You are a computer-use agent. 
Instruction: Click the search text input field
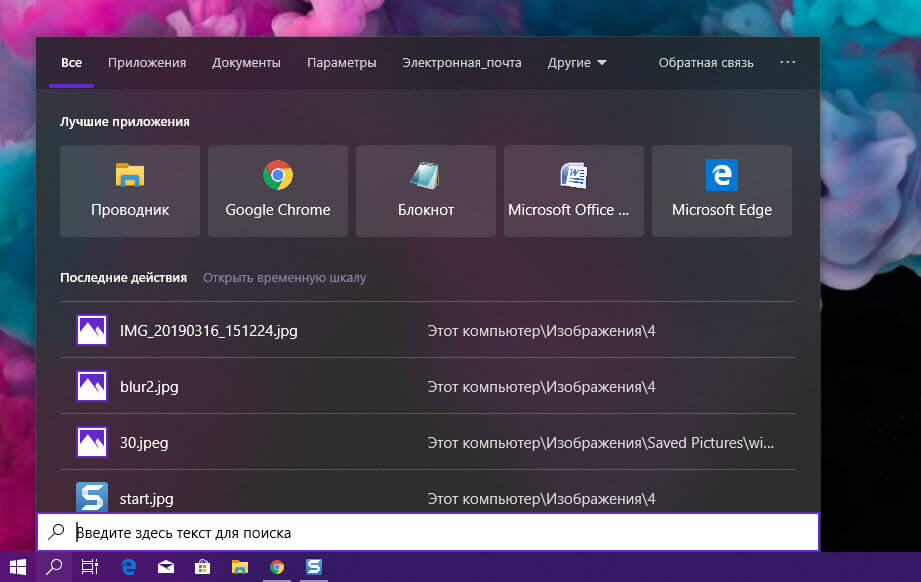pos(428,532)
